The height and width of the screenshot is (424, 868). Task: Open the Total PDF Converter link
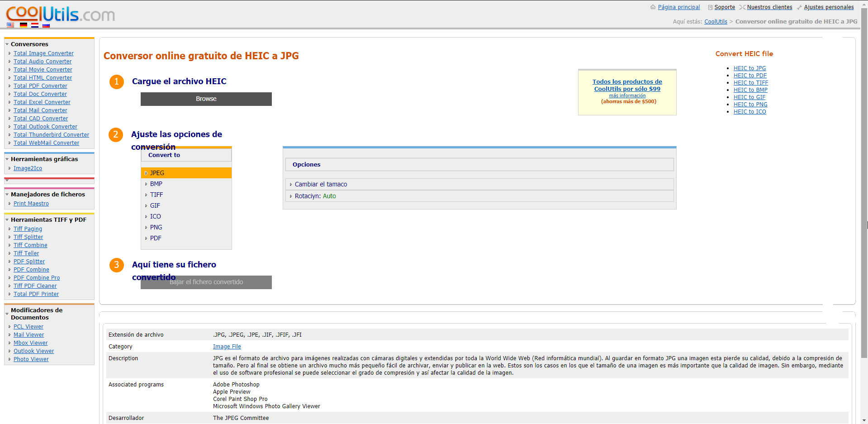(40, 86)
